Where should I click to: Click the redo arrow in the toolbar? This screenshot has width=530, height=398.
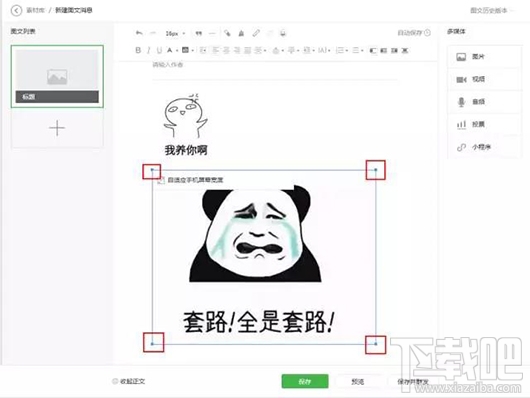[153, 33]
